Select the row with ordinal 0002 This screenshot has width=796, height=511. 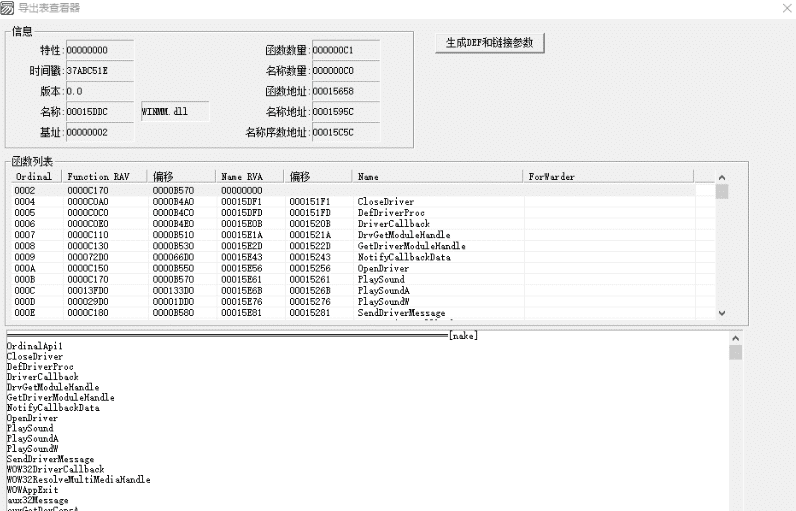click(x=25, y=190)
